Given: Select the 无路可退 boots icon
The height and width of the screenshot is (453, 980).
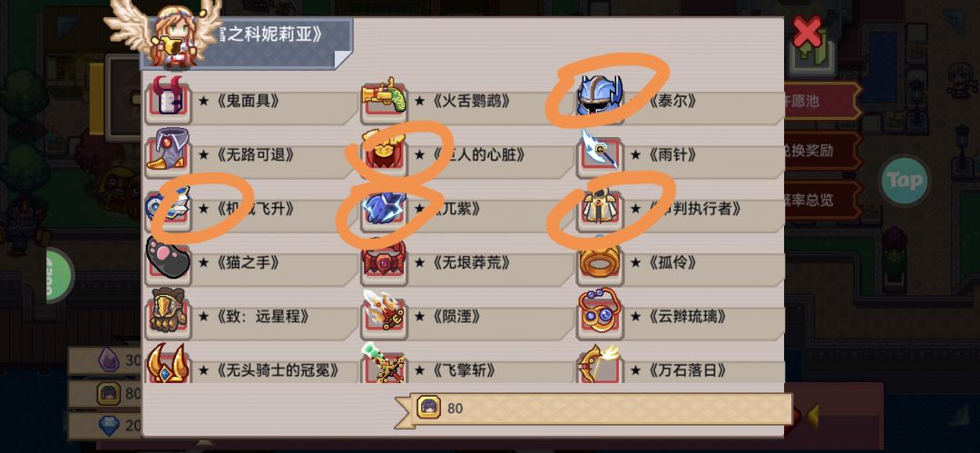Looking at the screenshot, I should (168, 152).
